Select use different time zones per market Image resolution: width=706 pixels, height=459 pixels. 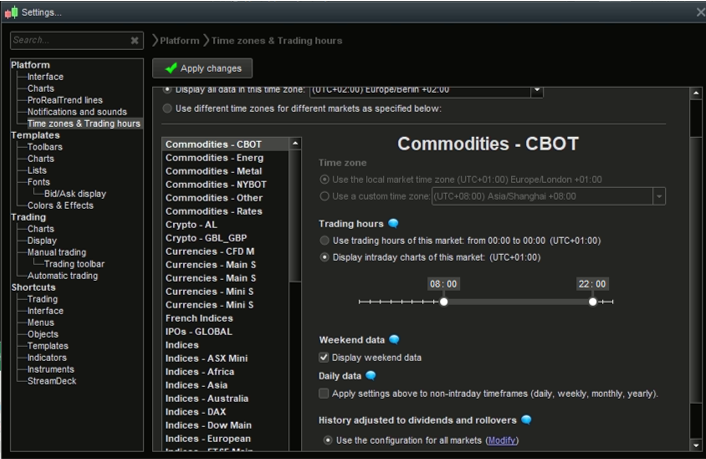tap(167, 108)
